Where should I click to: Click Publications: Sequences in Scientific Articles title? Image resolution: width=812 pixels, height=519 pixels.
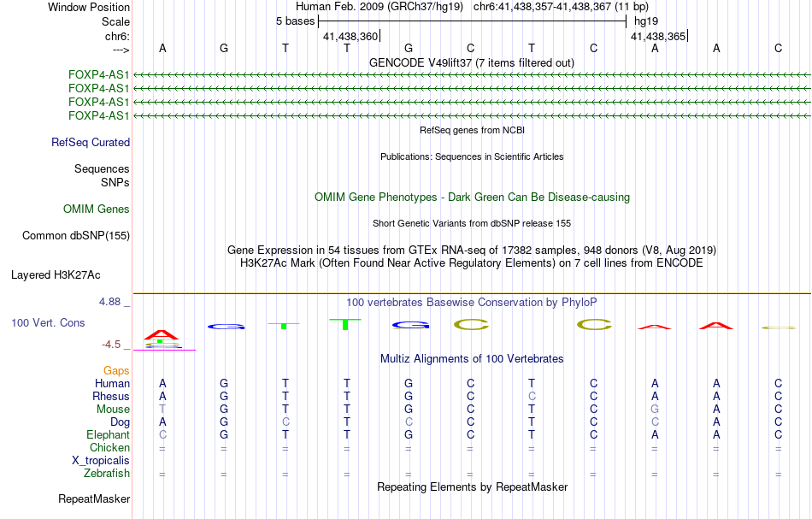pos(472,157)
